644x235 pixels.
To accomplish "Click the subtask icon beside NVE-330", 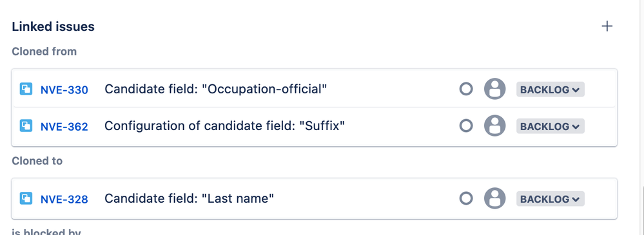I will coord(26,89).
